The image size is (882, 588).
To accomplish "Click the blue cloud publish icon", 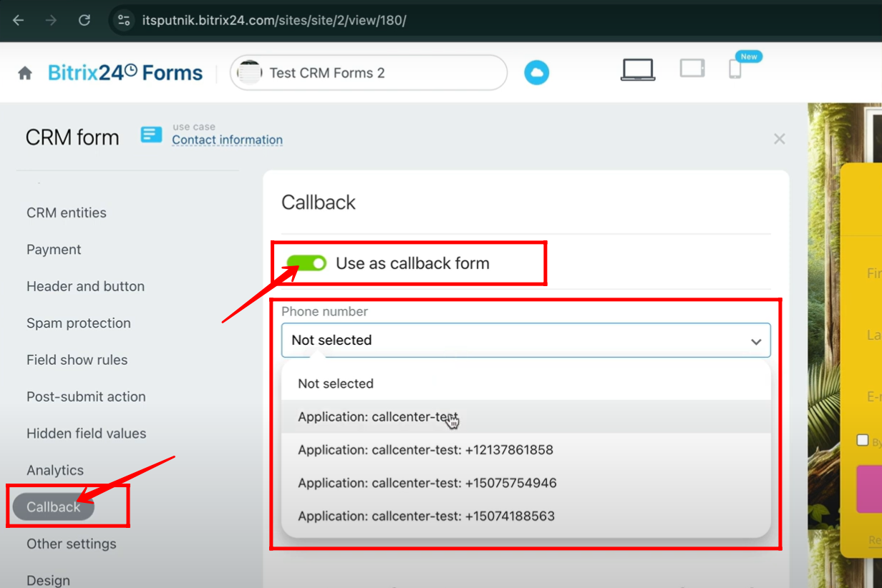I will click(x=536, y=73).
